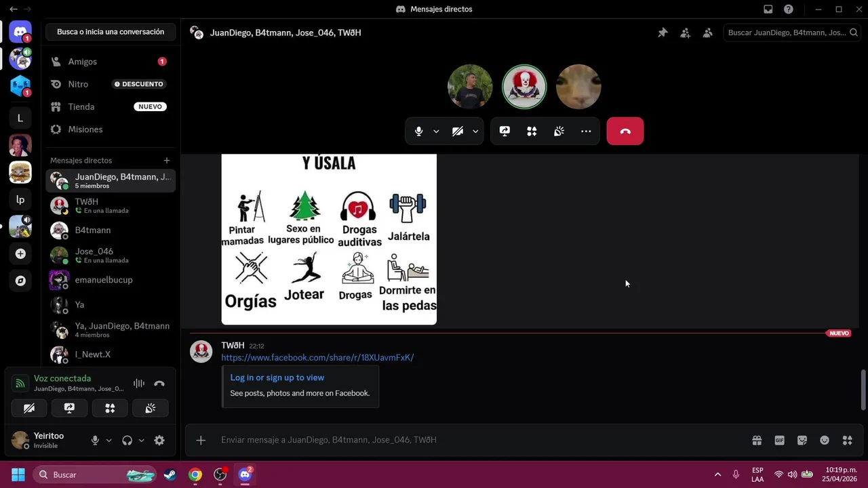Viewport: 868px width, 488px height.
Task: Open DM with Jose_046
Action: click(111, 255)
